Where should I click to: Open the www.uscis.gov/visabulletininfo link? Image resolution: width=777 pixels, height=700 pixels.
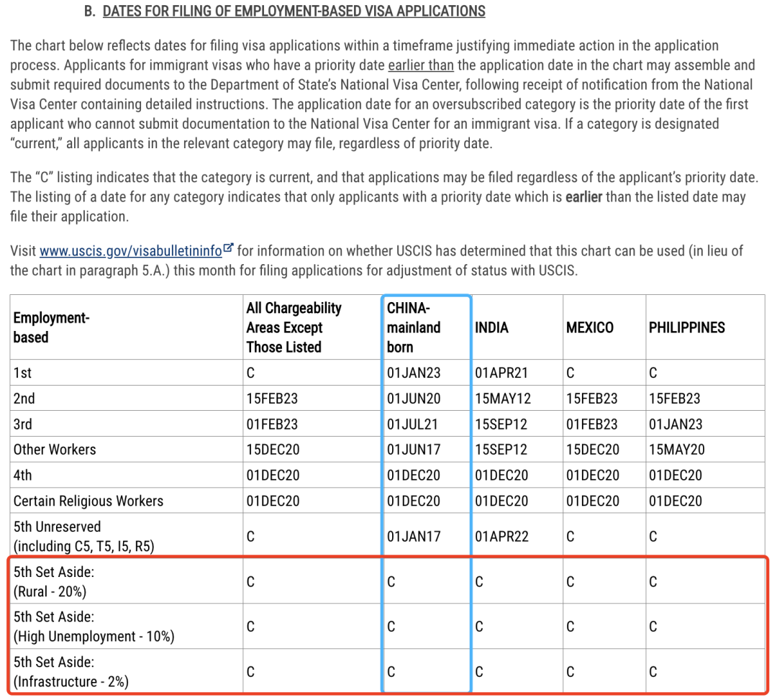130,251
